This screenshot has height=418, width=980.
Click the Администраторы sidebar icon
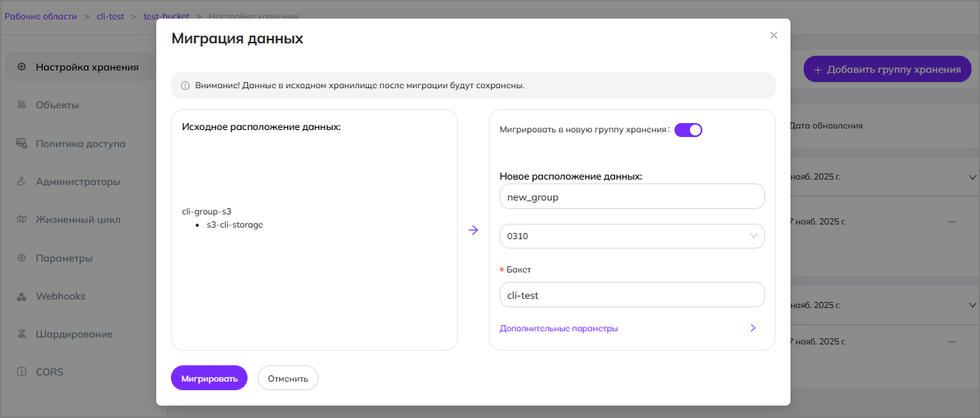(x=22, y=182)
